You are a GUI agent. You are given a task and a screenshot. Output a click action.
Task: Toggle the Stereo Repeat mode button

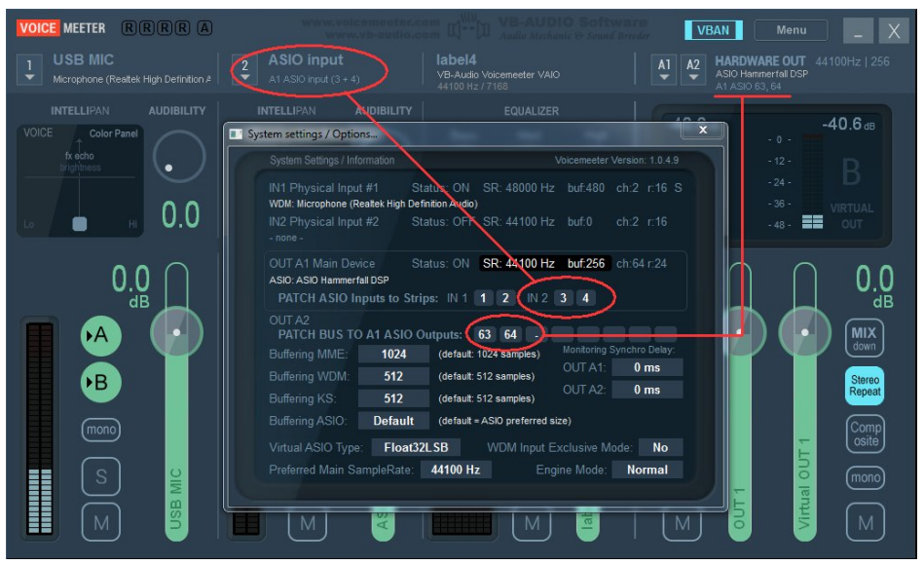(864, 386)
